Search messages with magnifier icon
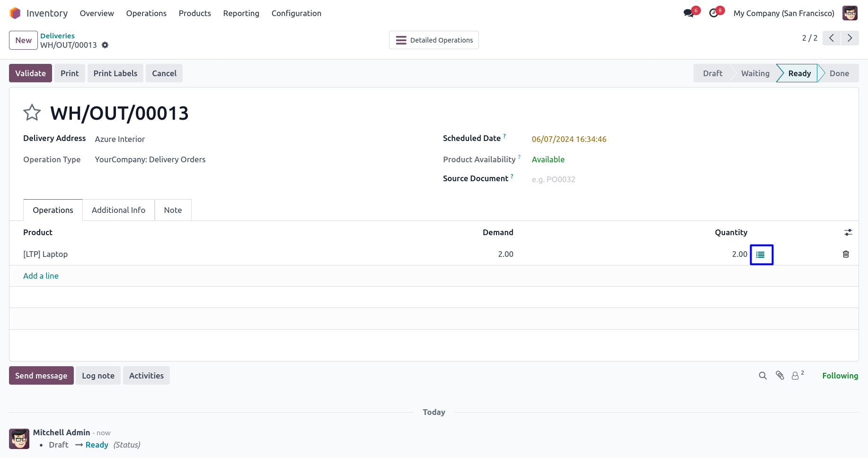Screen dimensions: 868x458 pyautogui.click(x=762, y=376)
